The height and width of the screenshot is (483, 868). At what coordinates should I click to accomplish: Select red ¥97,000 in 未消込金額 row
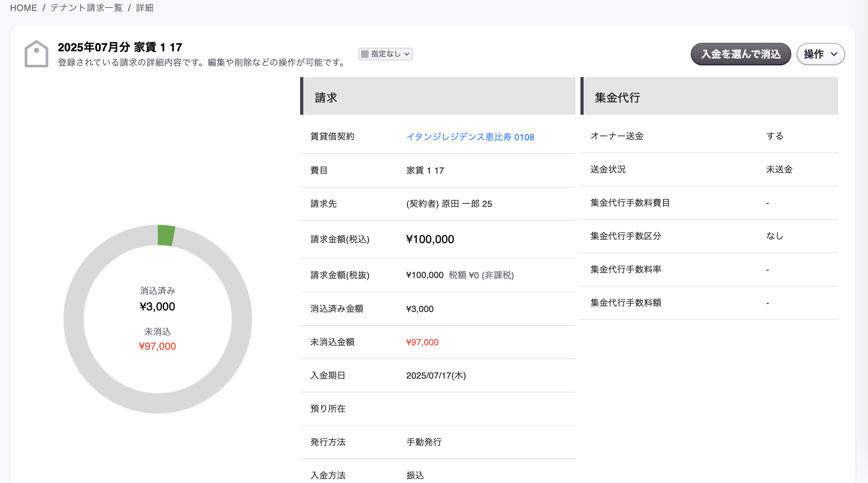pos(422,342)
